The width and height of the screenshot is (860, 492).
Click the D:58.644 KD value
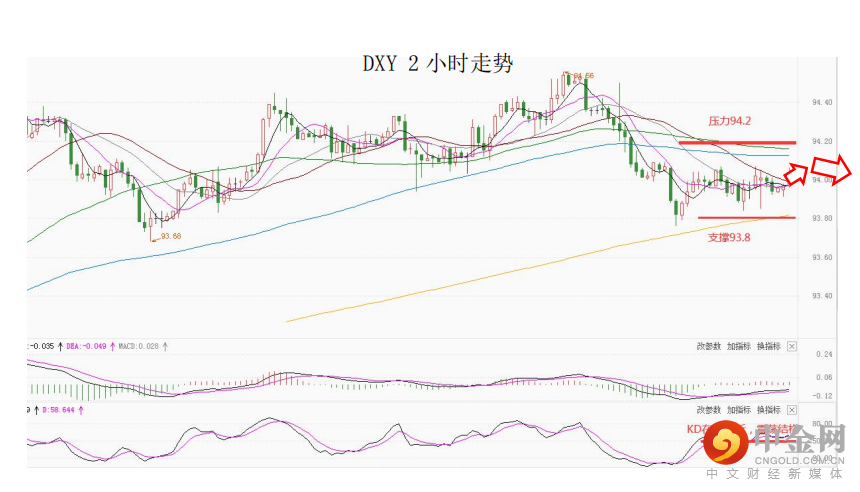click(x=58, y=410)
